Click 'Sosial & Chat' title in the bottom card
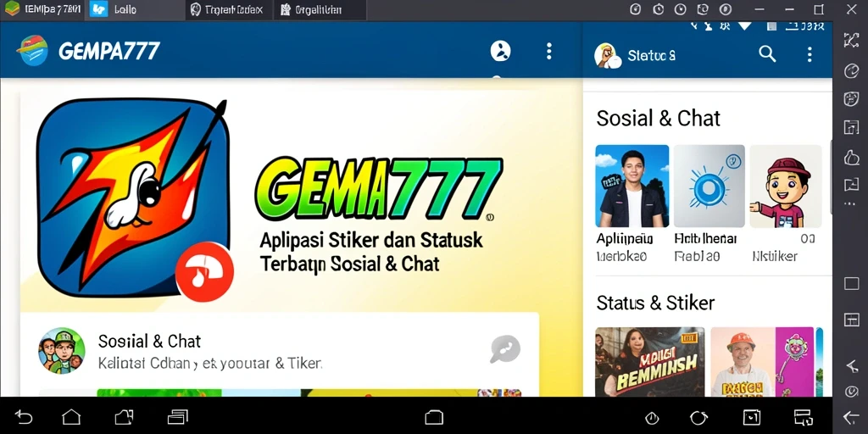868x434 pixels. click(x=149, y=341)
